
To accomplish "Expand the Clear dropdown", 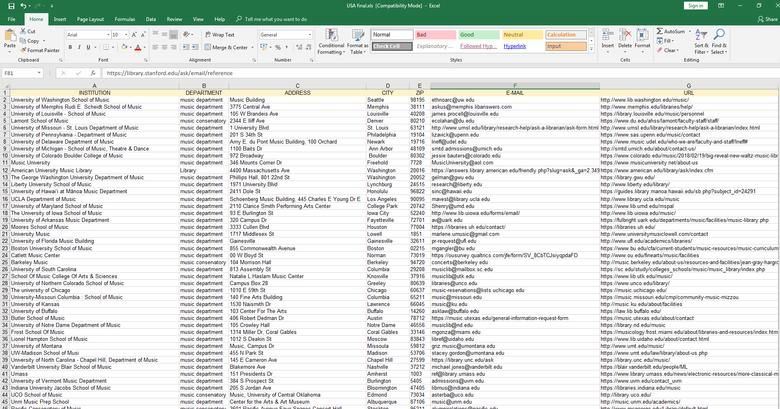I will (x=678, y=50).
